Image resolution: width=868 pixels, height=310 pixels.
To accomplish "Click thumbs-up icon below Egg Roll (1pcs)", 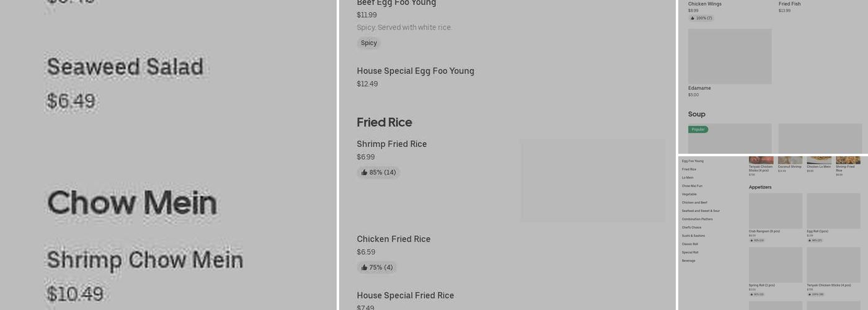I will [810, 241].
